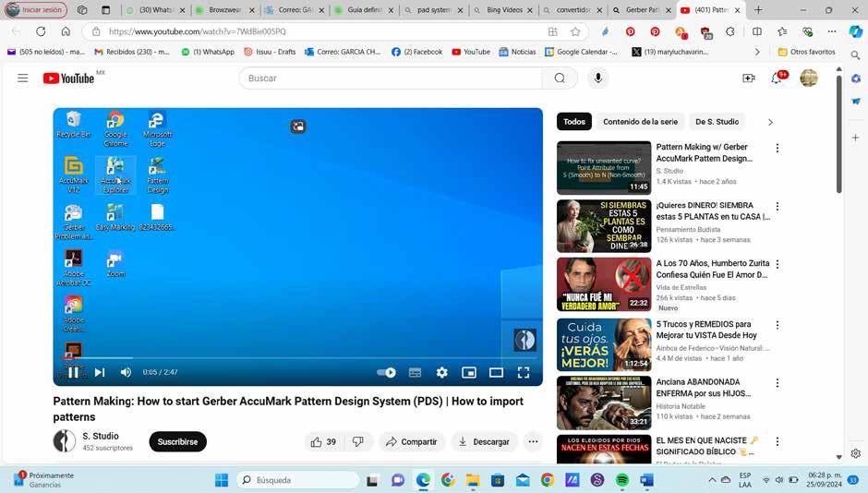Screen dimensions: 868x493
Task: Open video player settings gear
Action: 441,372
